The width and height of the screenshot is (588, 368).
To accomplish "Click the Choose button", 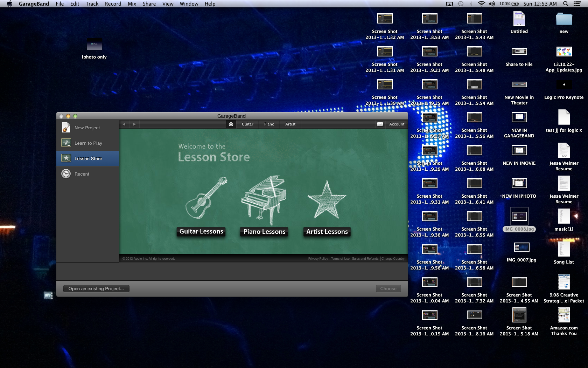I will tap(388, 289).
